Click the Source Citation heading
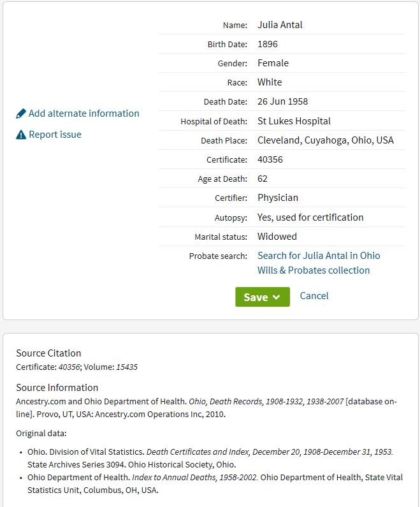The image size is (420, 507). 48,353
